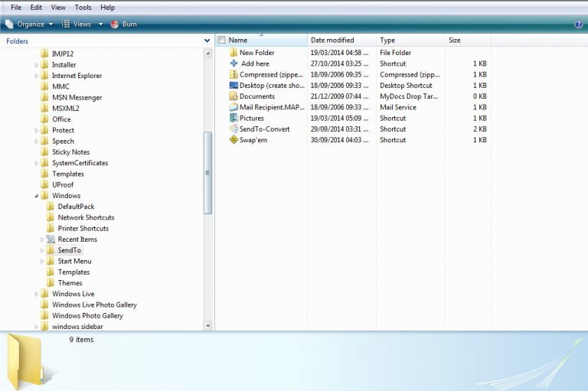Click the Pictures shortcut icon

point(234,119)
